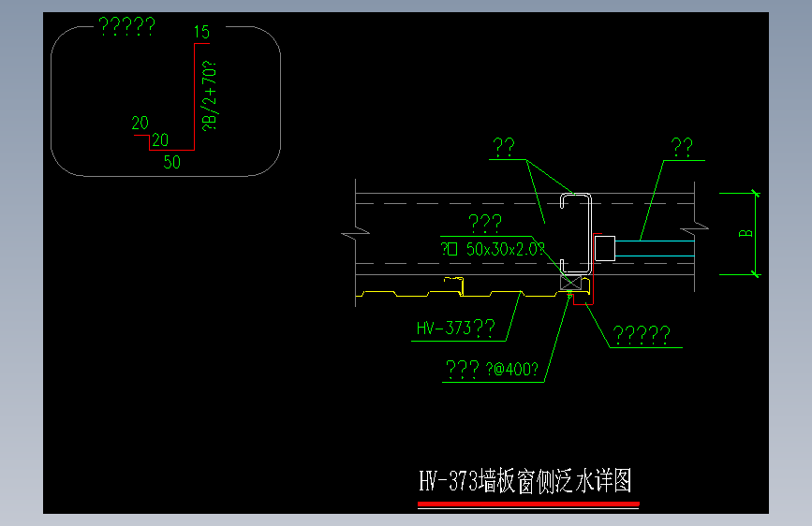
Task: Click the '??' label above the C-channel
Action: tap(504, 148)
